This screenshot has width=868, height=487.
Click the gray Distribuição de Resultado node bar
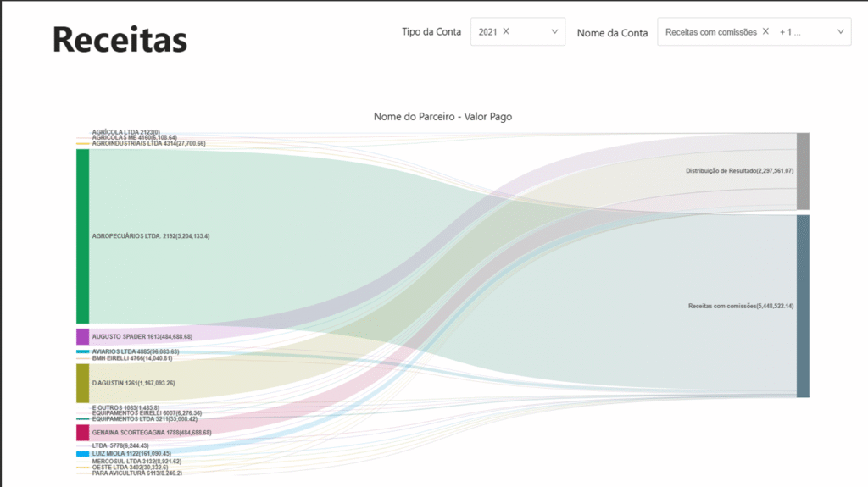pyautogui.click(x=803, y=171)
